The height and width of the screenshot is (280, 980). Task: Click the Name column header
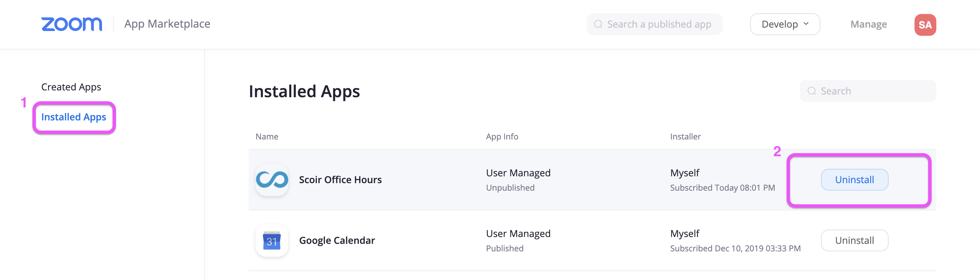(267, 136)
